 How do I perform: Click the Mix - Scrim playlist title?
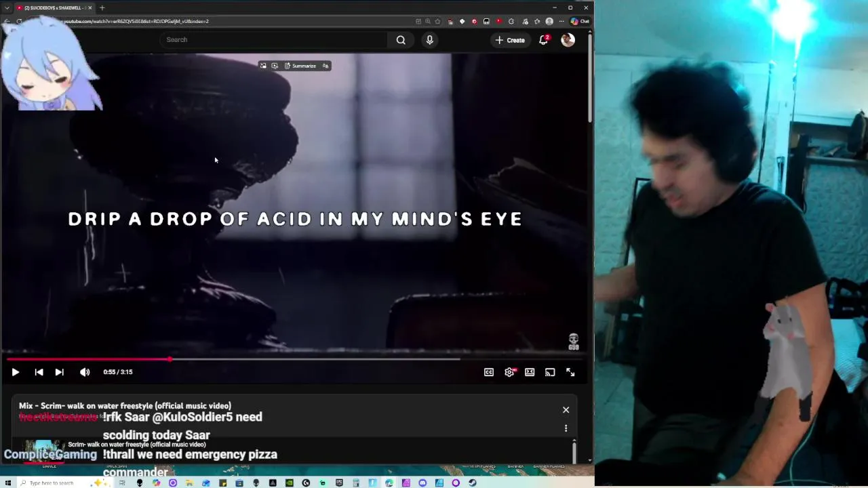tap(125, 406)
